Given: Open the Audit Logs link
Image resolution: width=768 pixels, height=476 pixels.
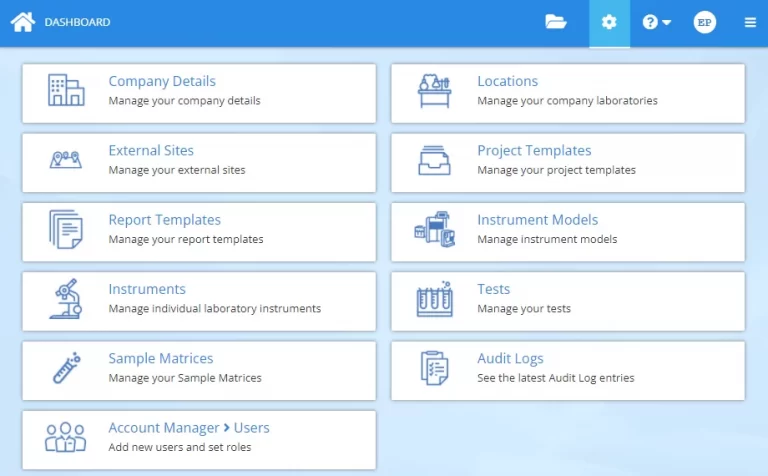Looking at the screenshot, I should 510,358.
